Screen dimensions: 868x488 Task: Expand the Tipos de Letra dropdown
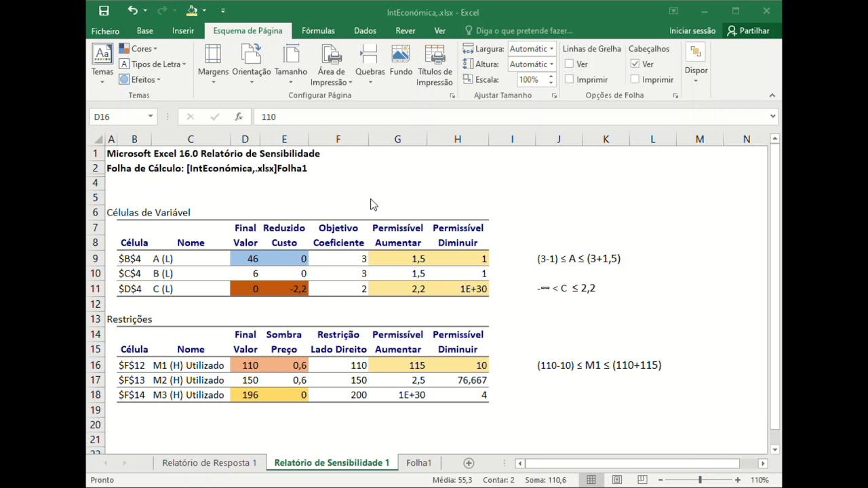point(153,64)
